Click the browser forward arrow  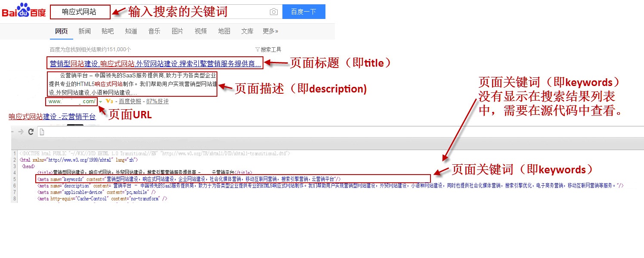pyautogui.click(x=20, y=132)
